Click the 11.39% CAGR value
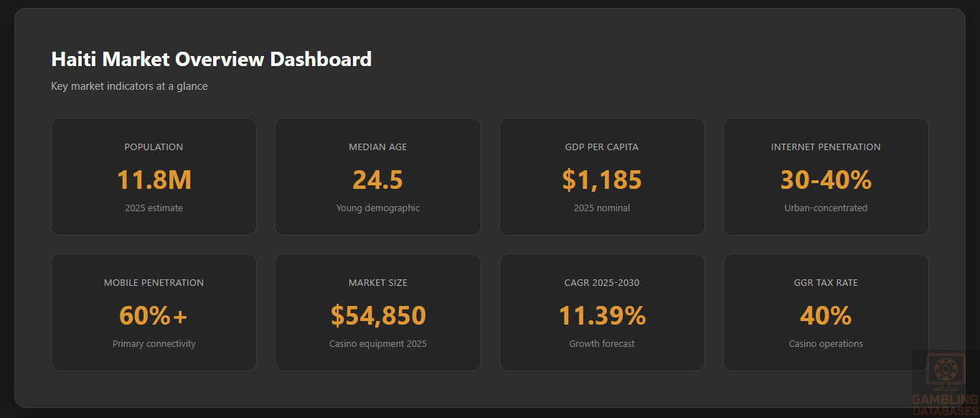The image size is (980, 418). (x=602, y=315)
